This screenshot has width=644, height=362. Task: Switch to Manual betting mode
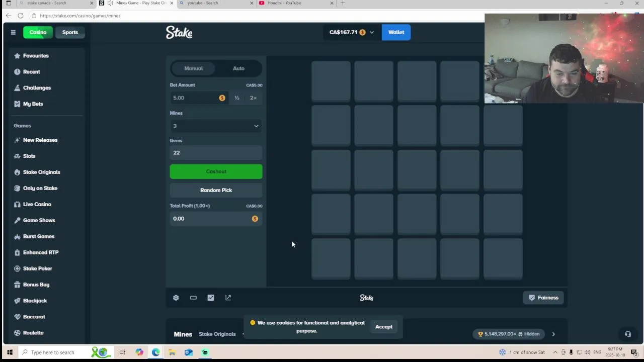tap(193, 68)
